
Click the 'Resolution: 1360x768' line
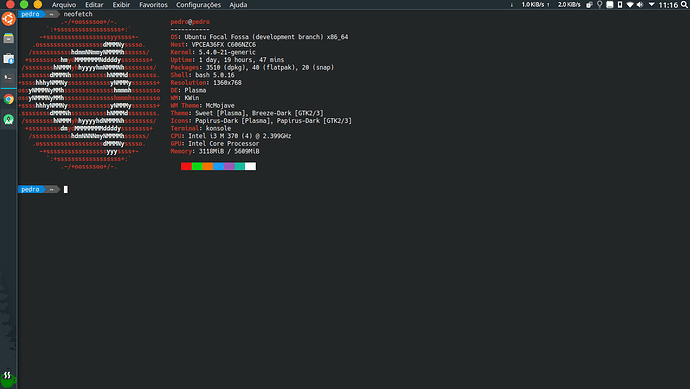(x=206, y=82)
